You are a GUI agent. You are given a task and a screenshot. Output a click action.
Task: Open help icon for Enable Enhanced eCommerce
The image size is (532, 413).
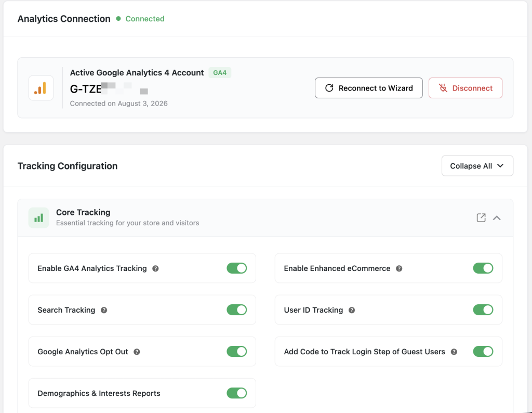[399, 268]
